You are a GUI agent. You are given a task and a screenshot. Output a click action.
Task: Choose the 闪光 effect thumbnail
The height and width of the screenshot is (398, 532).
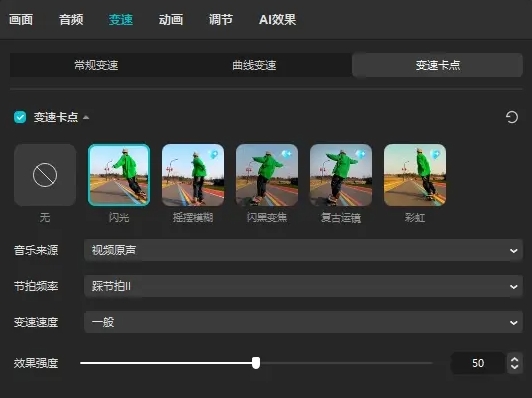pos(119,175)
